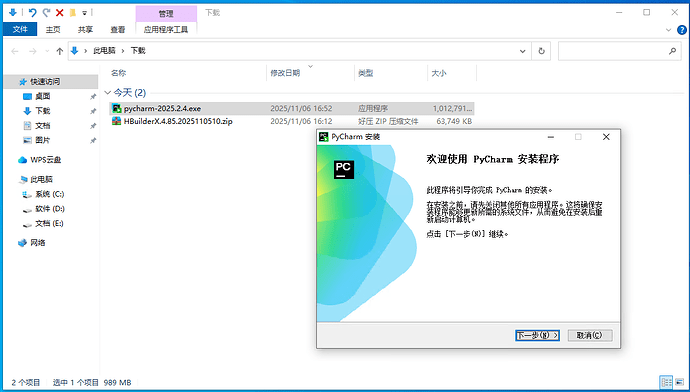Click the redo icon in quick access toolbar
This screenshot has width=690, height=392.
click(x=46, y=13)
